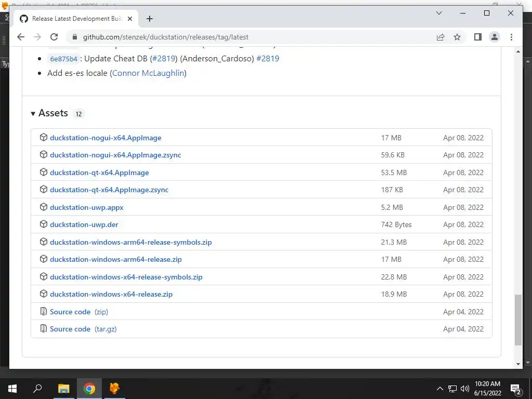The width and height of the screenshot is (532, 399).
Task: Open the notification center icon
Action: [515, 389]
